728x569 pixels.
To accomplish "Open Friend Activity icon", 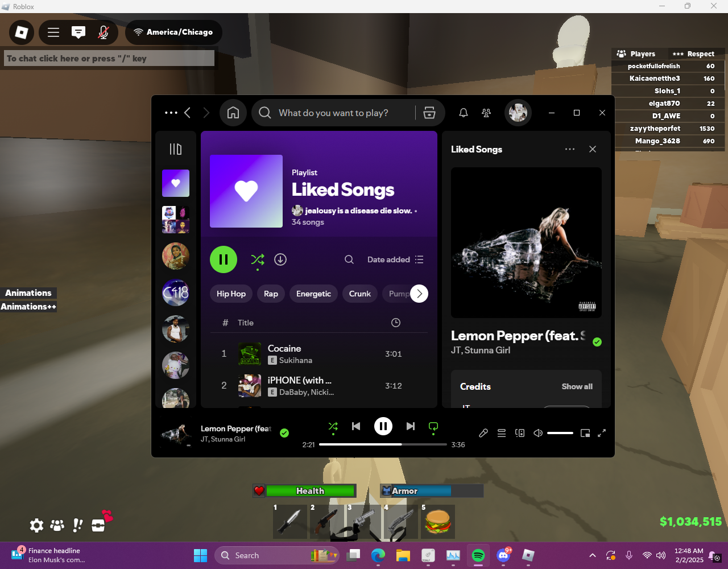I will coord(486,113).
